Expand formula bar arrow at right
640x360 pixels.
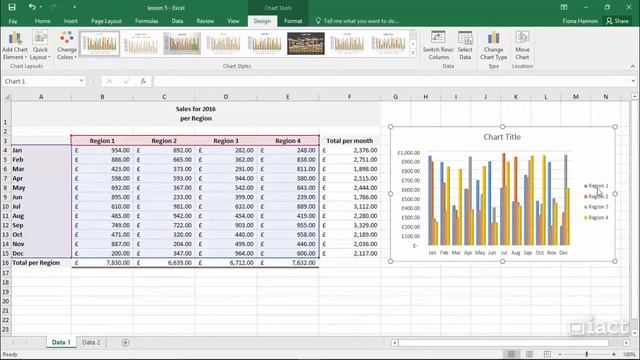point(633,81)
